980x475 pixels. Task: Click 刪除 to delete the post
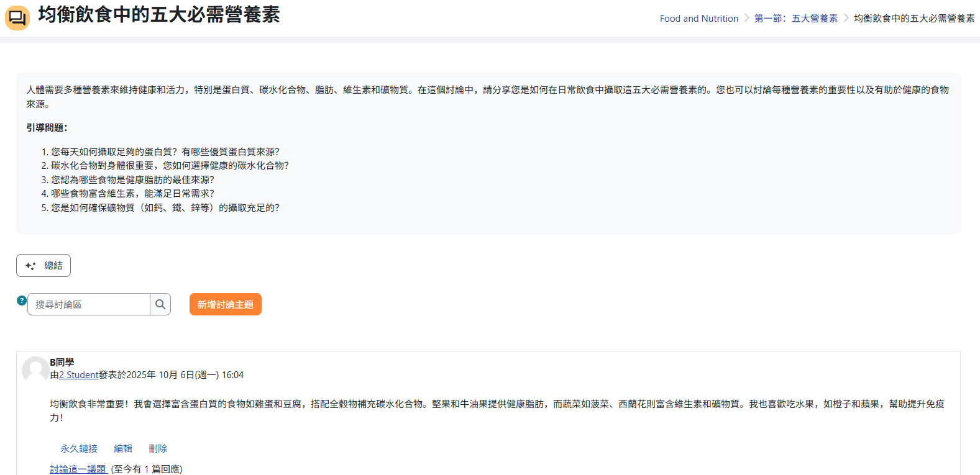click(x=158, y=448)
